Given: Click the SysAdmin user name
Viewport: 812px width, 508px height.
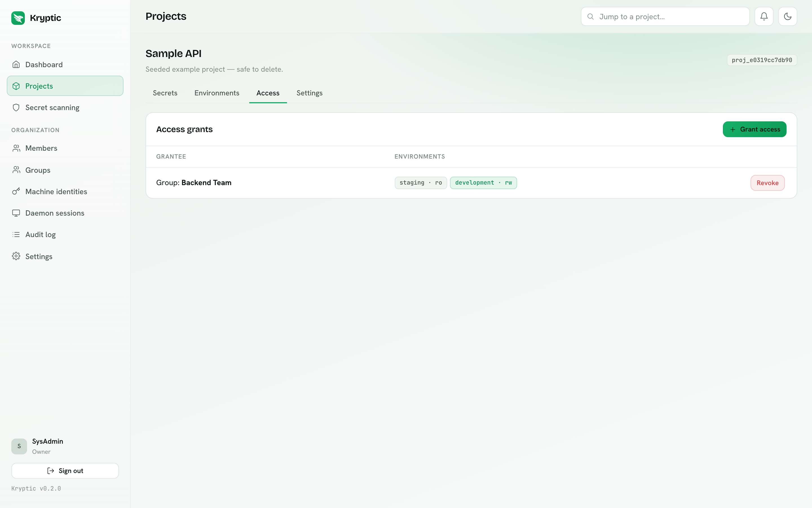Looking at the screenshot, I should [x=48, y=441].
